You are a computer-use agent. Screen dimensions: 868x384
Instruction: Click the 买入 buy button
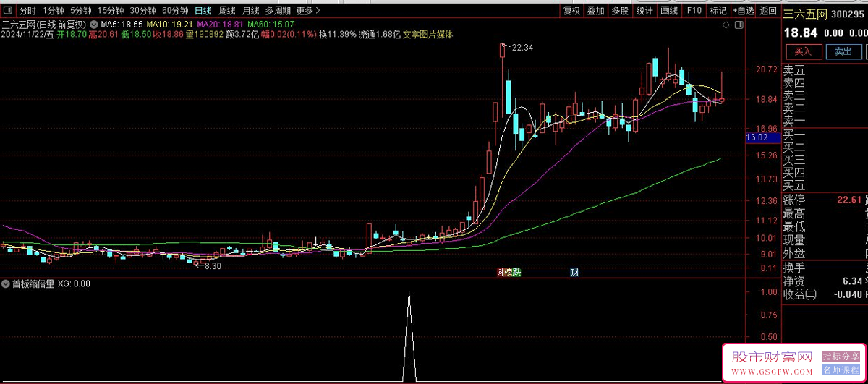click(803, 51)
